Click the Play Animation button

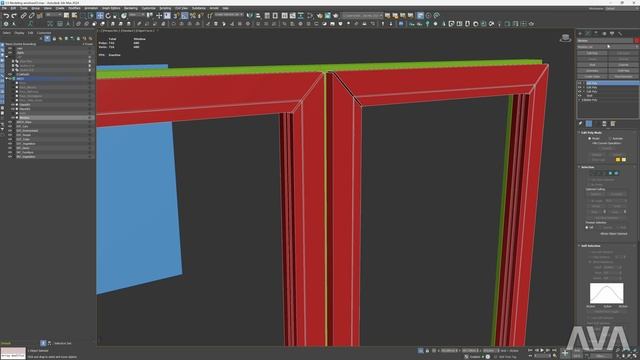click(542, 350)
